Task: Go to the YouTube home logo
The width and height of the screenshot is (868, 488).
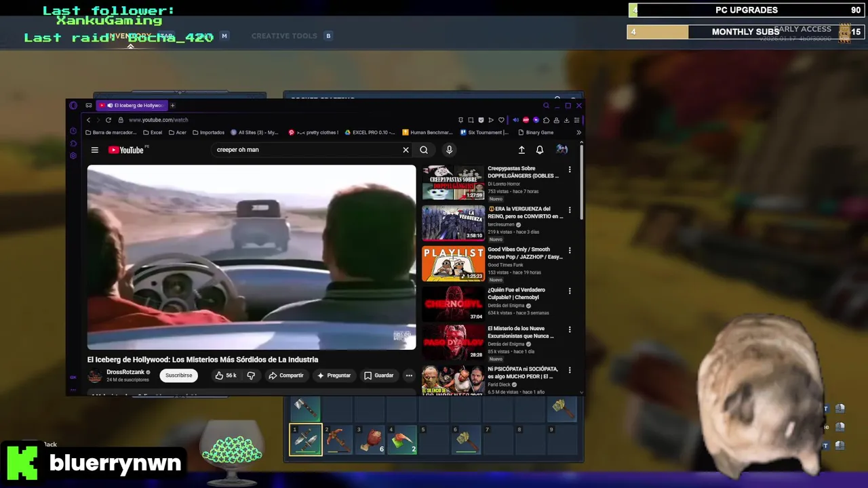Action: click(x=126, y=150)
